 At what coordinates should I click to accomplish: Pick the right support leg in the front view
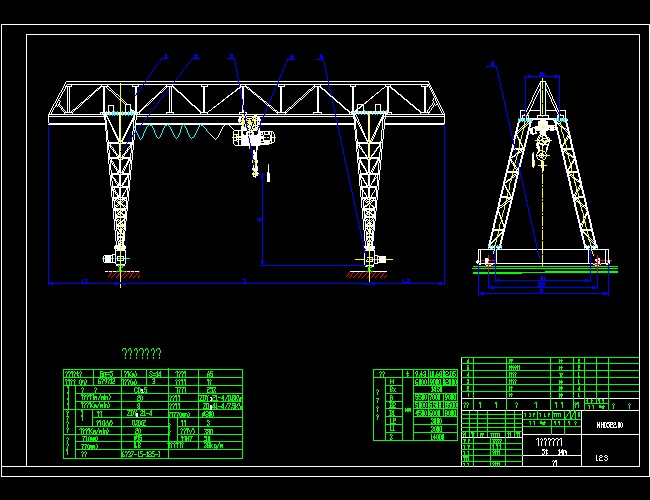pyautogui.click(x=369, y=180)
